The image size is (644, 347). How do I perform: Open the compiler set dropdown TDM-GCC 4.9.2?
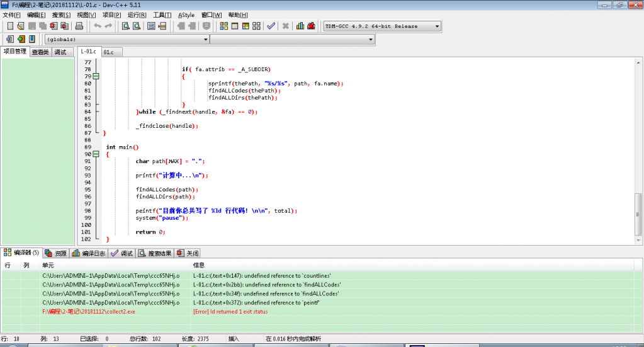point(382,26)
